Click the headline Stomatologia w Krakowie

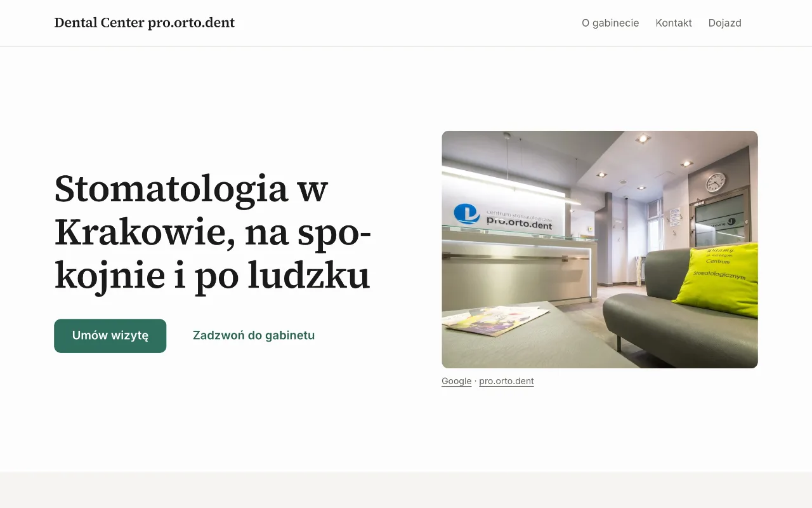213,232
